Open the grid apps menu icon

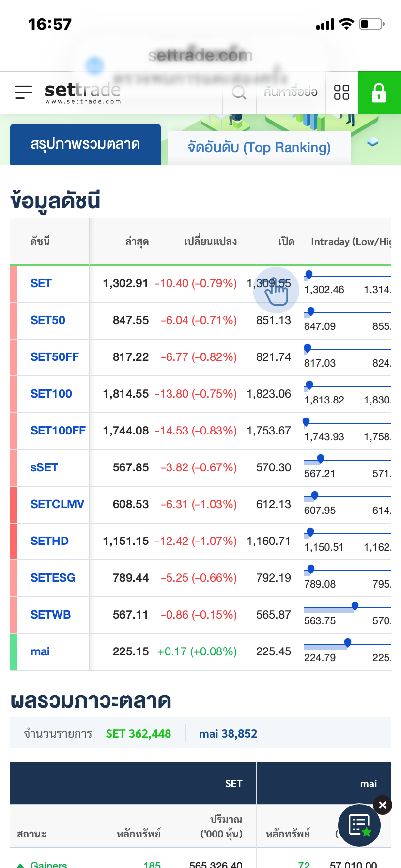coord(341,92)
